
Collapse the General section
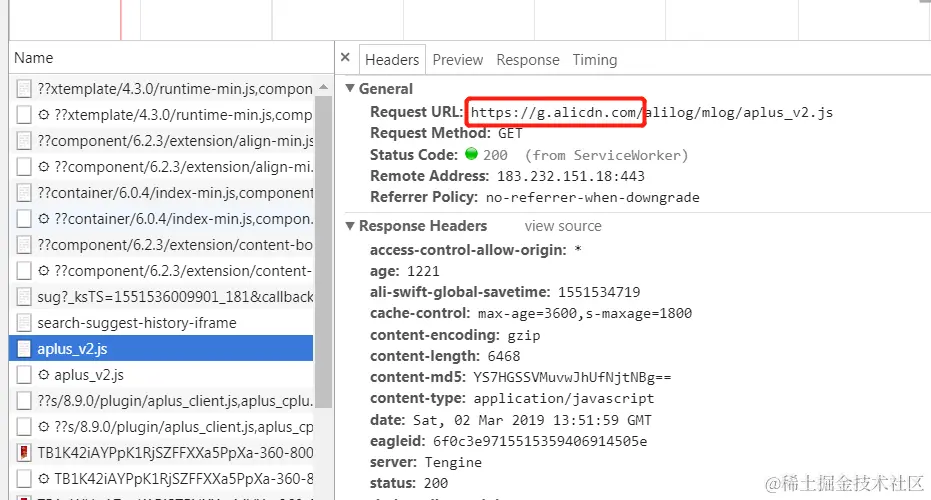[x=350, y=88]
